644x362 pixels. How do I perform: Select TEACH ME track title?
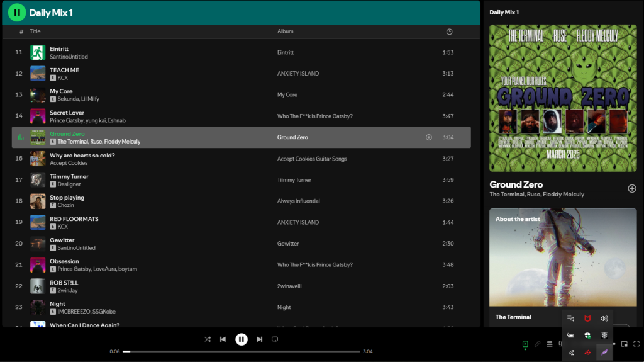pyautogui.click(x=65, y=70)
